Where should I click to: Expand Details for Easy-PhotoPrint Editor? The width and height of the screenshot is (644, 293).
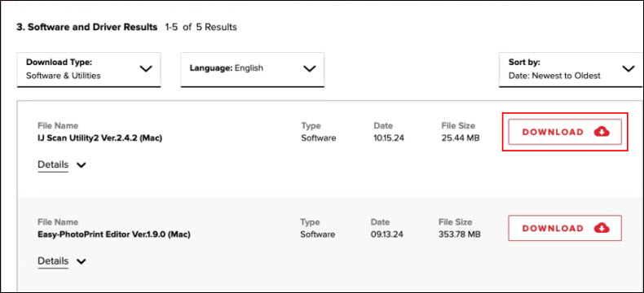62,261
